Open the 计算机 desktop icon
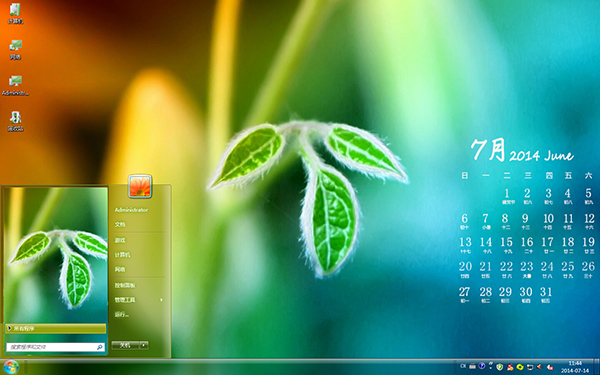Screen dimensions: 600x375 (x=15, y=13)
